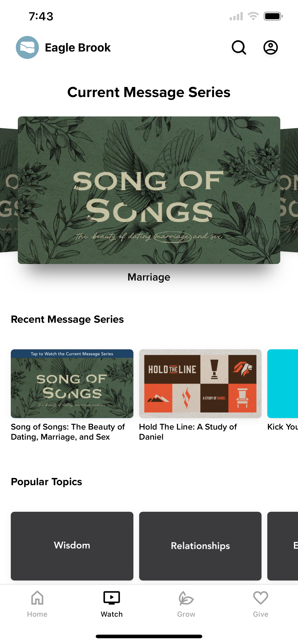Open the search magnifier icon
Screen dimensions: 298x644
click(239, 47)
